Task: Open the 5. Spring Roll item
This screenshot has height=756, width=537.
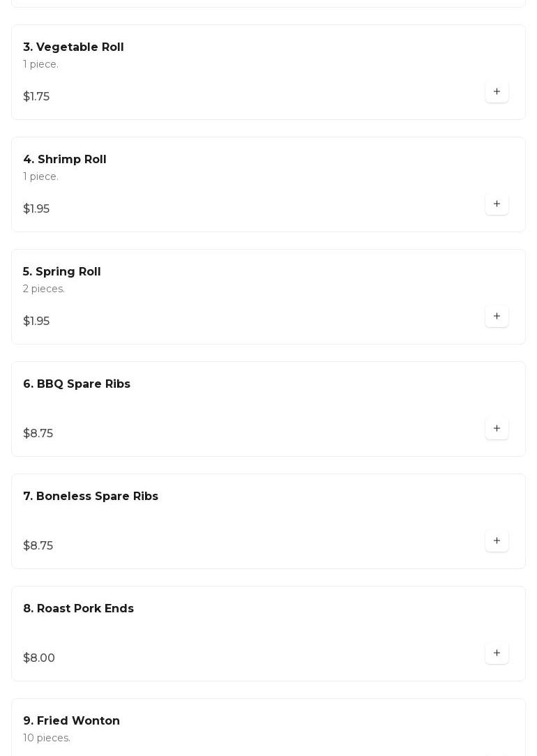Action: 62,272
